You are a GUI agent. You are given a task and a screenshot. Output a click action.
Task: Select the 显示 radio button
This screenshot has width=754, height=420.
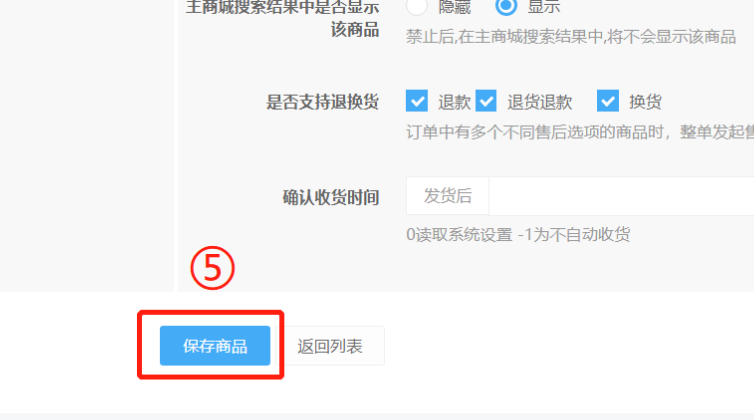[x=506, y=6]
